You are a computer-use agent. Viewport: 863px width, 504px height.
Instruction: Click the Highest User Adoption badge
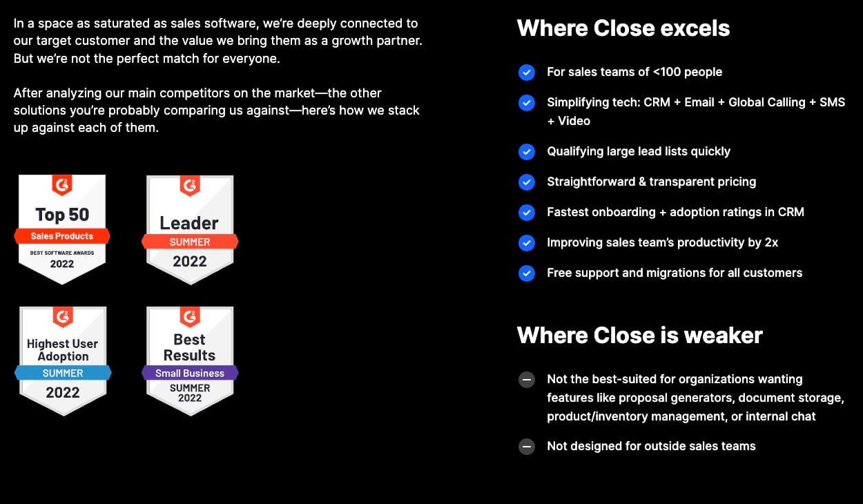pyautogui.click(x=62, y=361)
